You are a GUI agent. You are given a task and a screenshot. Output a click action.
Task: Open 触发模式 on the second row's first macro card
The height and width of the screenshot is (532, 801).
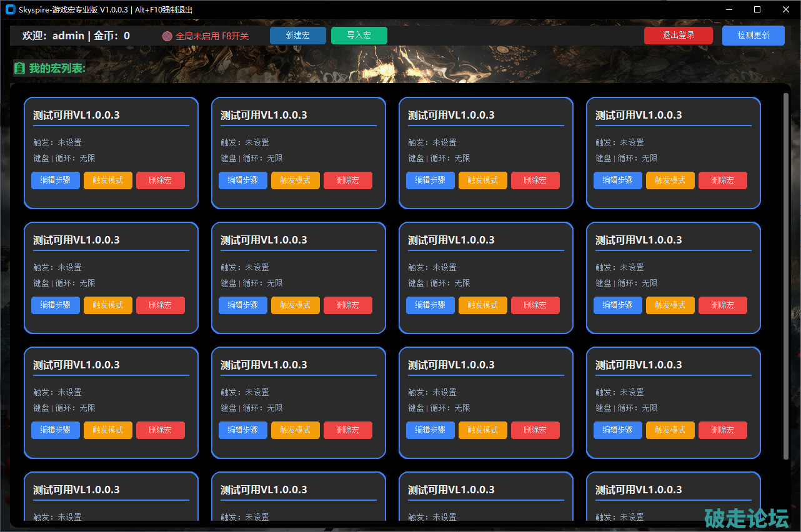tap(108, 305)
